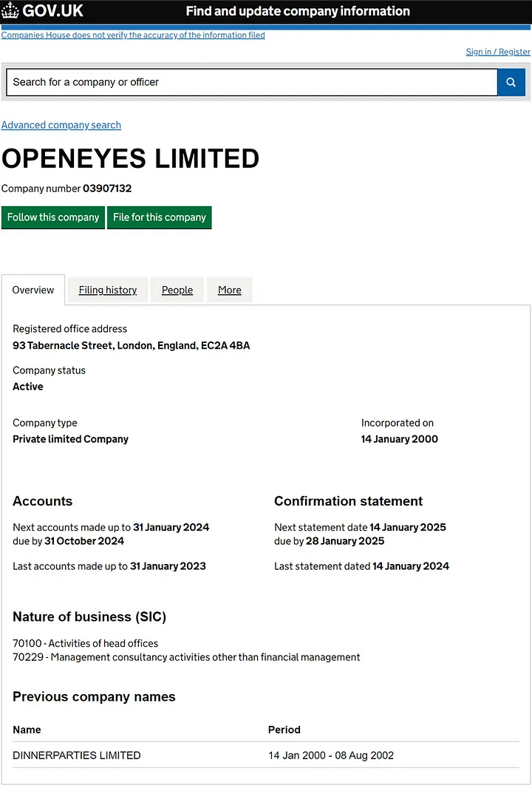Select the Overview tab
532x785 pixels.
[33, 290]
